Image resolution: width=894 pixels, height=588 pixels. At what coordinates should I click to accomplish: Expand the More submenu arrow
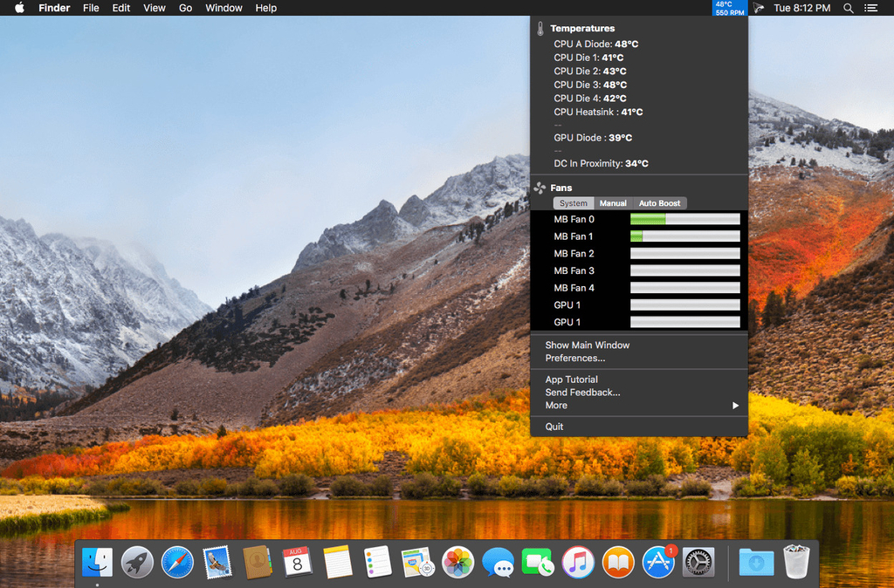735,406
